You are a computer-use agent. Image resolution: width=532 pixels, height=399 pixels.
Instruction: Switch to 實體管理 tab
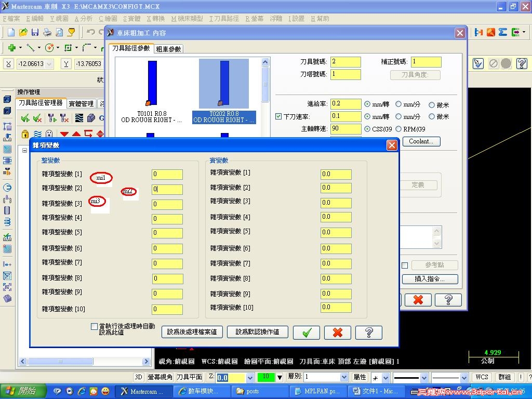click(82, 103)
